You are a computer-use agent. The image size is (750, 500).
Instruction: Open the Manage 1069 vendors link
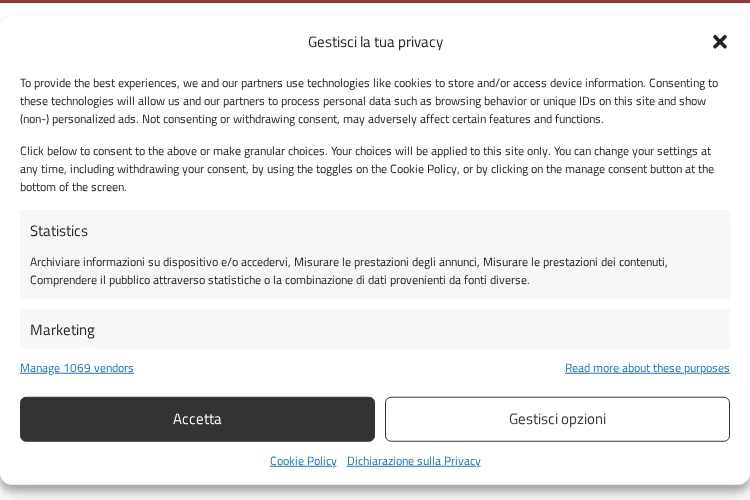[77, 368]
